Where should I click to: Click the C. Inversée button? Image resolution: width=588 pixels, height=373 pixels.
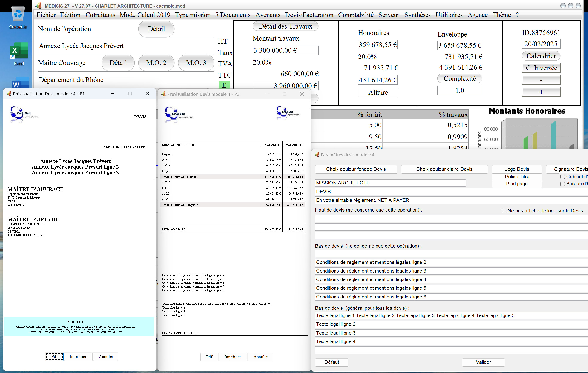[541, 68]
